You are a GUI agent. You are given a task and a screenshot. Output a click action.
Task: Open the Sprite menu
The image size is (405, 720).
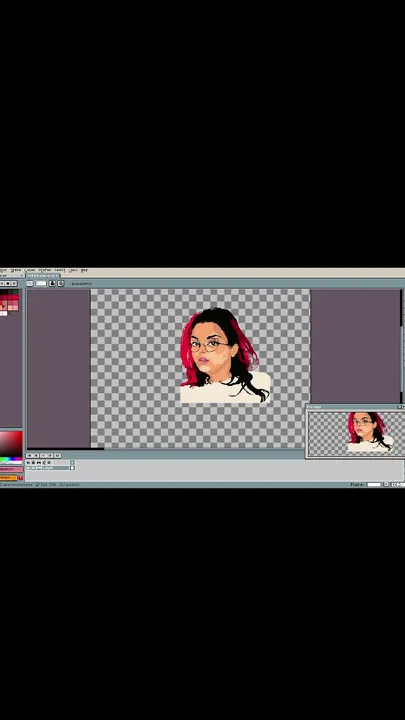point(16,270)
